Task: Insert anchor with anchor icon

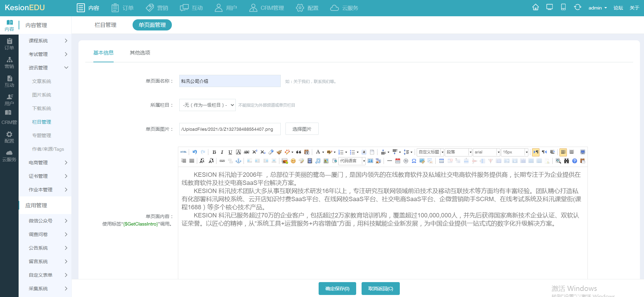Action: (238, 161)
